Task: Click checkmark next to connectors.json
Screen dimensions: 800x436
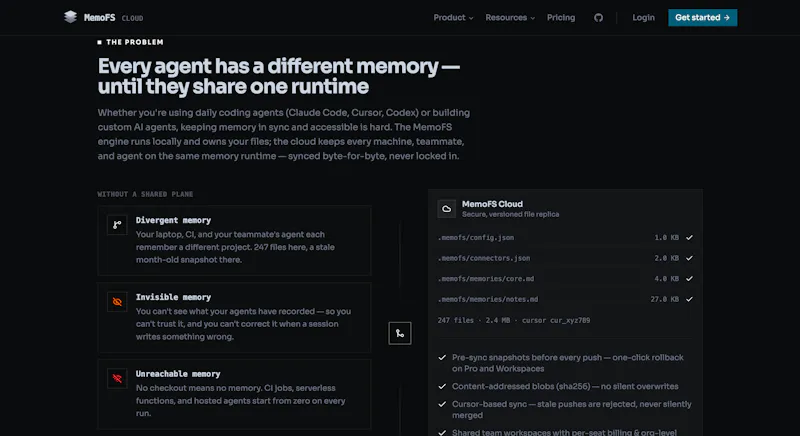Action: (689, 258)
